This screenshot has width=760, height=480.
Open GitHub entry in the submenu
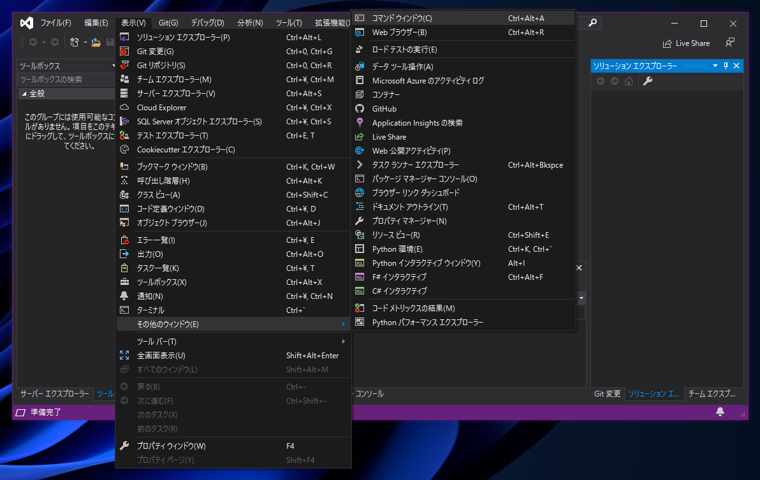coord(463,109)
